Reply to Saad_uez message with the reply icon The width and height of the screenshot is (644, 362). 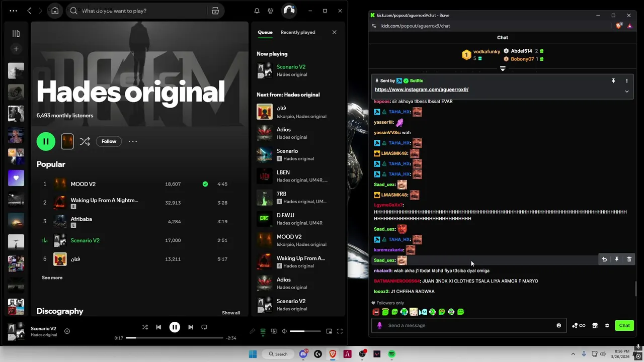(604, 259)
